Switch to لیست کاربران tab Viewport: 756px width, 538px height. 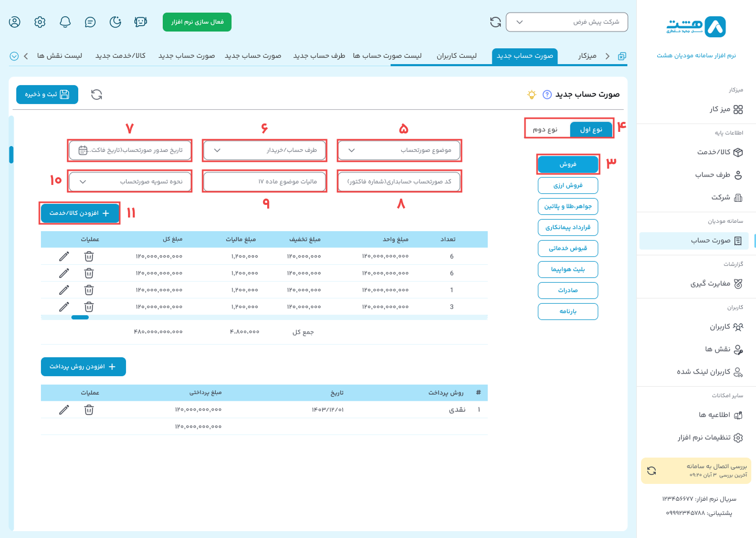457,56
